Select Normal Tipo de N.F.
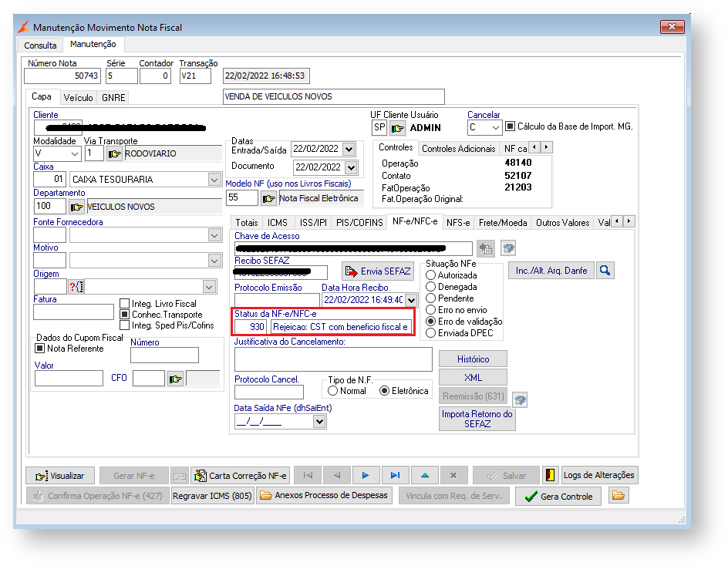Viewport: 728px width, 566px height. (332, 391)
